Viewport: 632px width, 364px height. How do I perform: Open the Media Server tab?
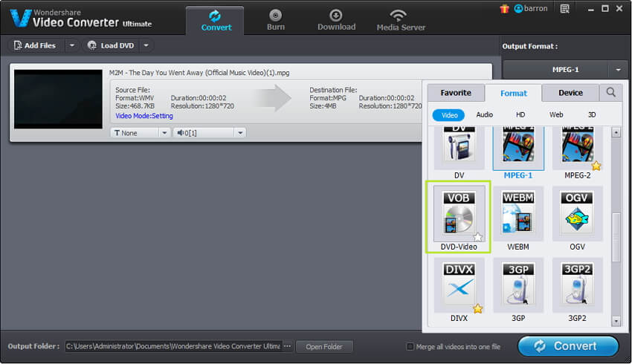click(401, 21)
